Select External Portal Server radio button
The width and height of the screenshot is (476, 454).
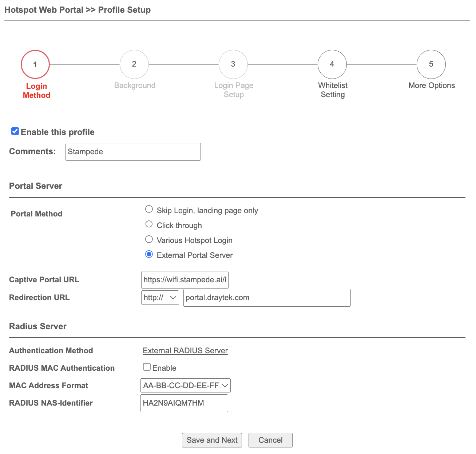tap(149, 254)
